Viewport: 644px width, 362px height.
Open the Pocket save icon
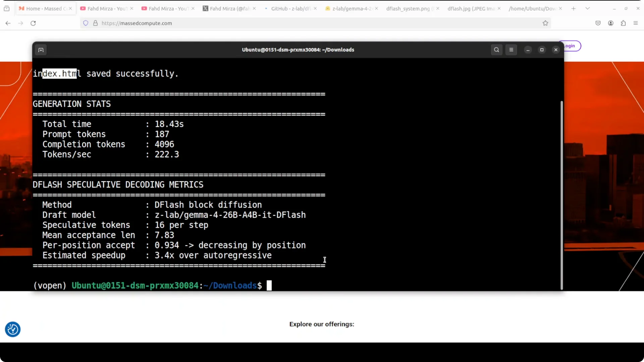(x=598, y=23)
